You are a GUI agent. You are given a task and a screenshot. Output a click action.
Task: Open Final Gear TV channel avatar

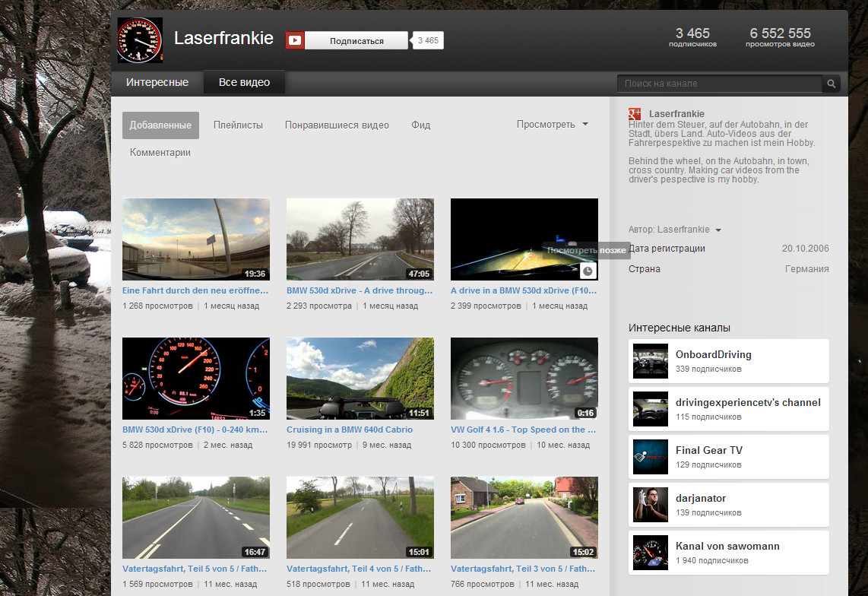click(x=651, y=457)
